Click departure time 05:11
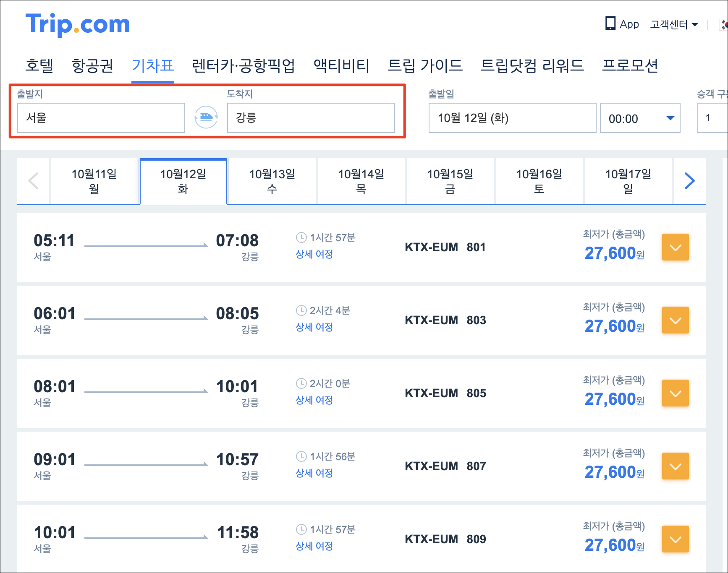This screenshot has height=573, width=728. 54,240
